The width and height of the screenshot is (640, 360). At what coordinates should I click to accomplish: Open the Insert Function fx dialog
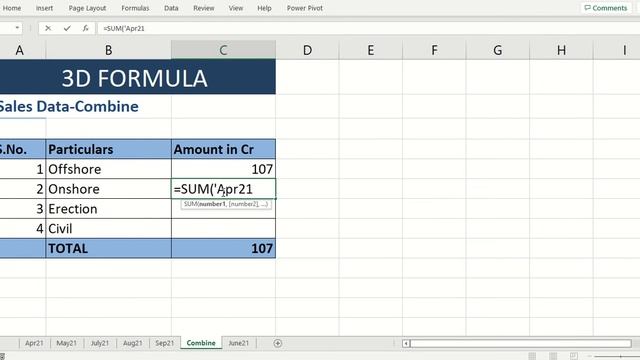tap(85, 28)
